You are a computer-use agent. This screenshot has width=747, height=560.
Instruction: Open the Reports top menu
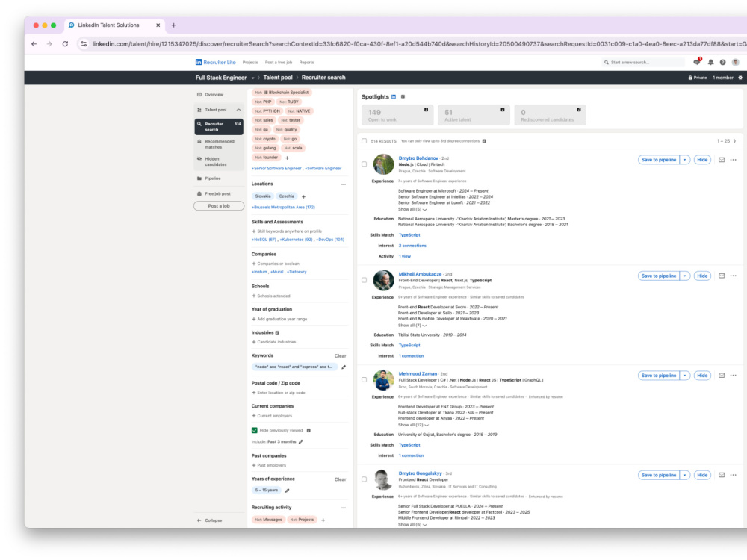(x=306, y=63)
